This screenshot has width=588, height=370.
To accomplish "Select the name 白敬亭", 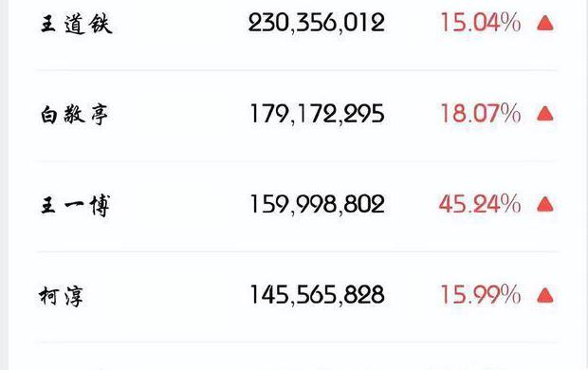I will tap(75, 115).
